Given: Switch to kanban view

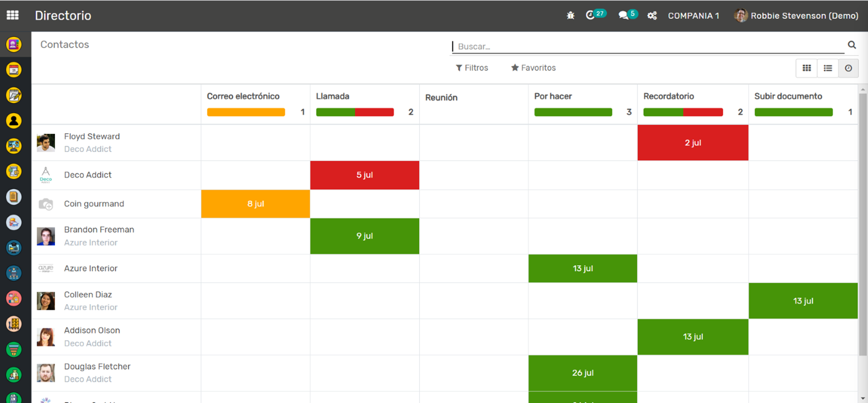Looking at the screenshot, I should pos(806,68).
